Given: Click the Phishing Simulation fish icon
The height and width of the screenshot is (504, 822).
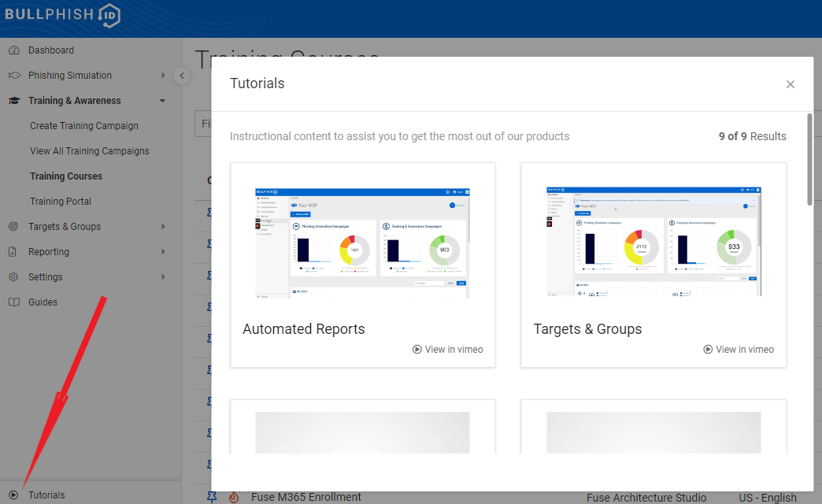Looking at the screenshot, I should tap(14, 76).
